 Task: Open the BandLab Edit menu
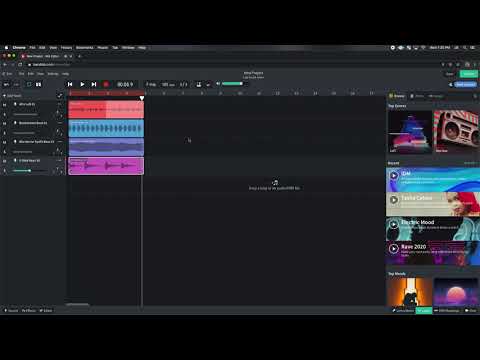pos(31,74)
